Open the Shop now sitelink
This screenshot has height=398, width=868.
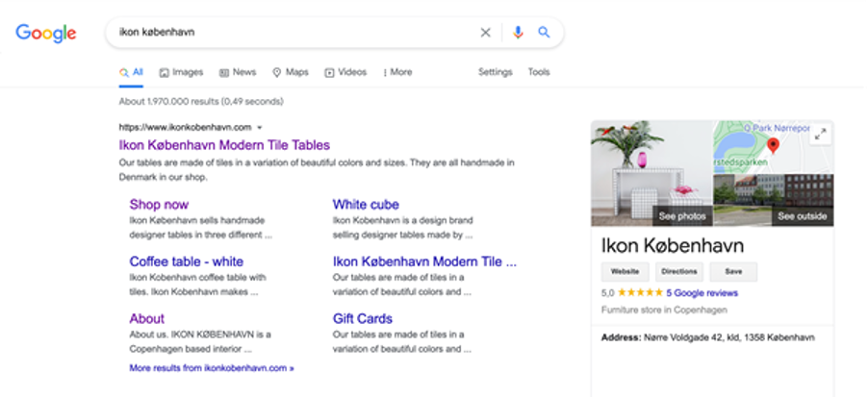pyautogui.click(x=159, y=205)
